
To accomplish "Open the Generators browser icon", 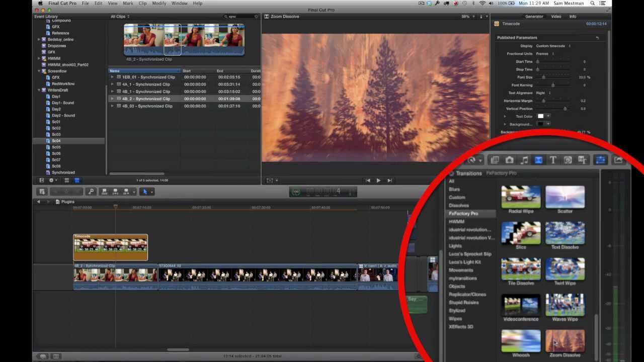I will click(x=568, y=160).
